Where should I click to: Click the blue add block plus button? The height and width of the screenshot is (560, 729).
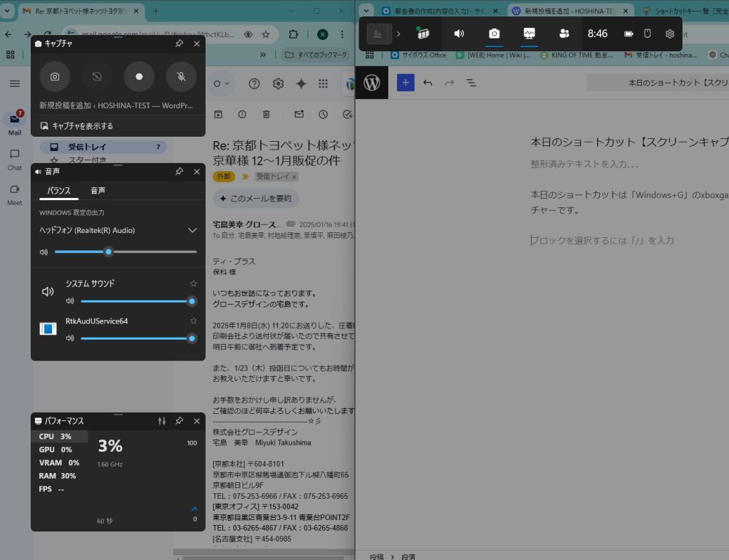405,83
